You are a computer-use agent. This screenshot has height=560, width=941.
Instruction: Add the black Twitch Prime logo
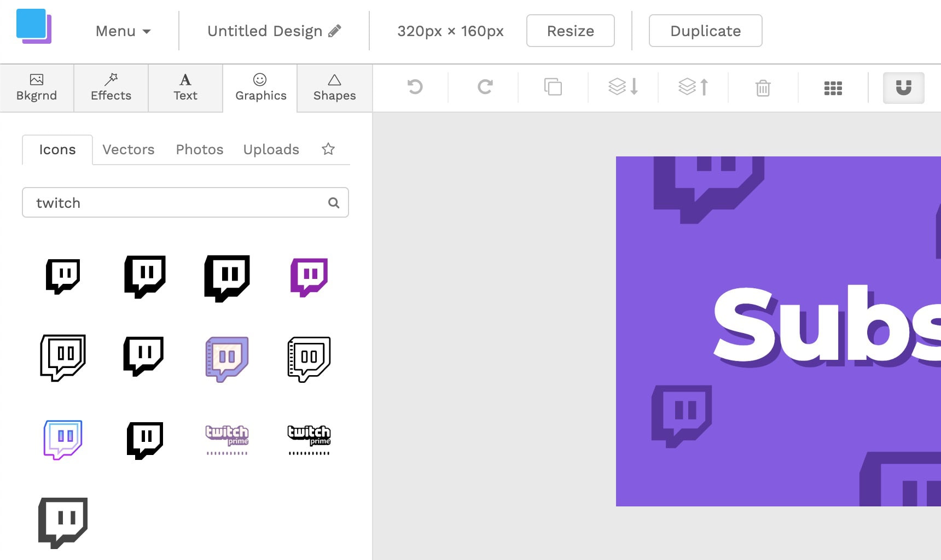tap(309, 440)
